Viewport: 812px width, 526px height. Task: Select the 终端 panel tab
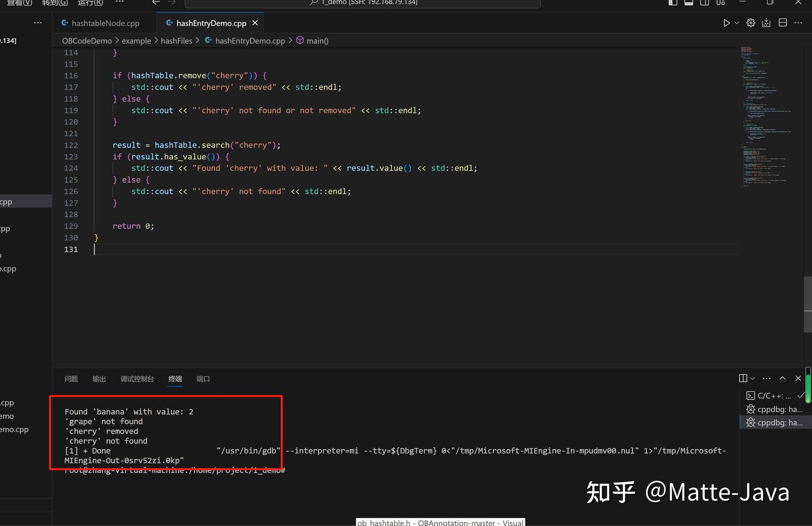[175, 379]
